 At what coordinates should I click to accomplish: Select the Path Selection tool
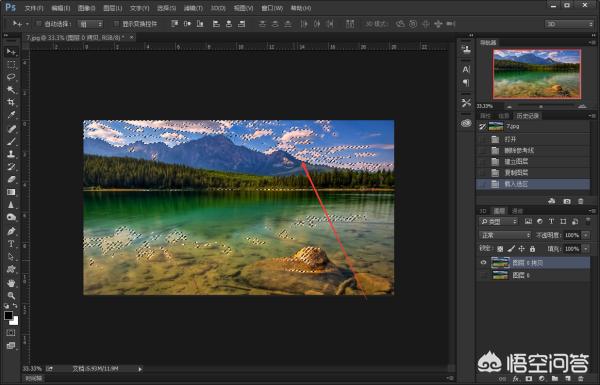click(11, 256)
